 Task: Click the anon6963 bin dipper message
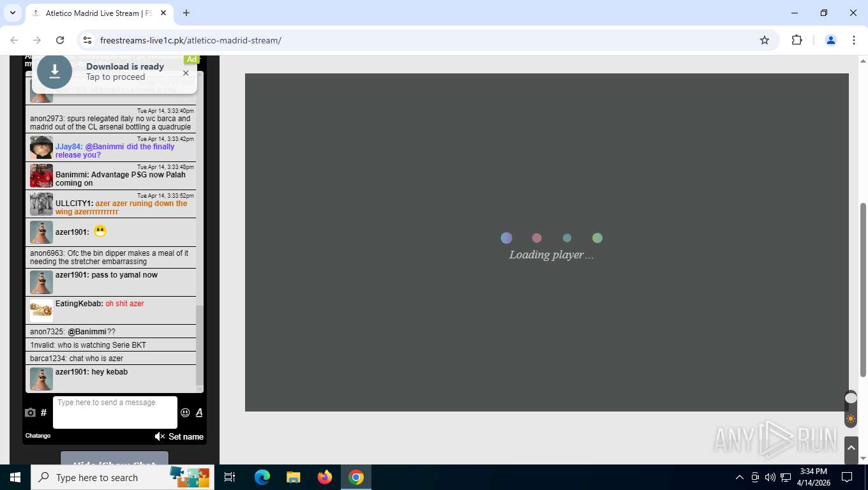tap(109, 257)
